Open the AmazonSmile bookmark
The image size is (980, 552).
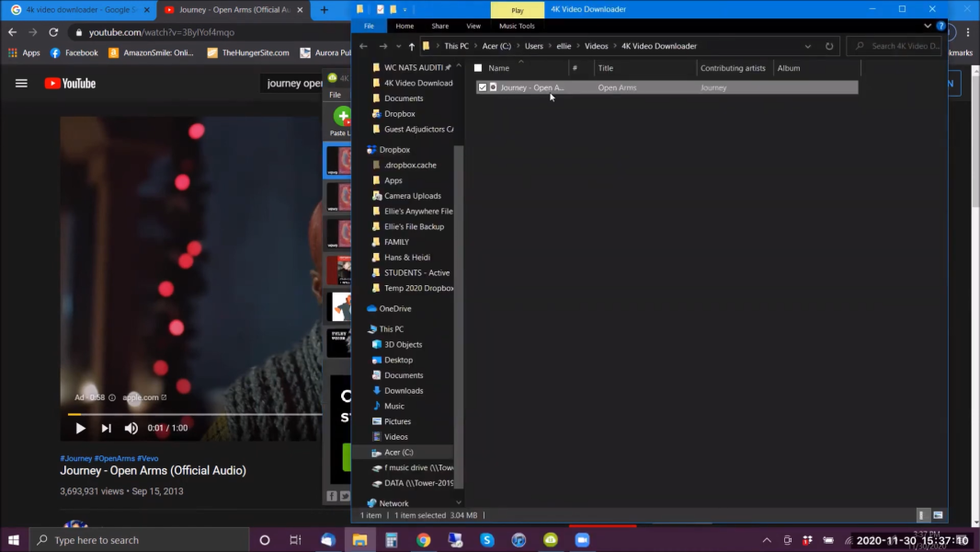[152, 52]
